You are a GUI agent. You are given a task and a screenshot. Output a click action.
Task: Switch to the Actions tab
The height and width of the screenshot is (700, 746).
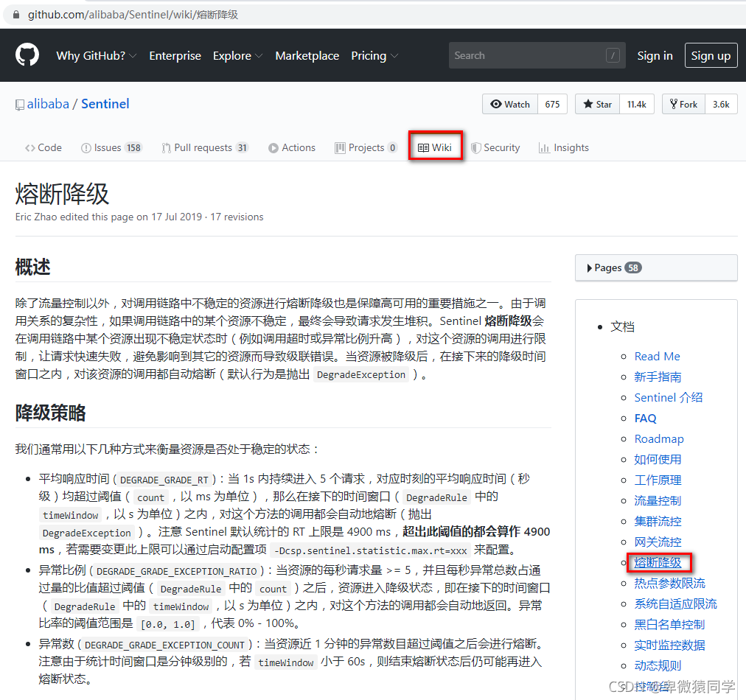pyautogui.click(x=292, y=148)
